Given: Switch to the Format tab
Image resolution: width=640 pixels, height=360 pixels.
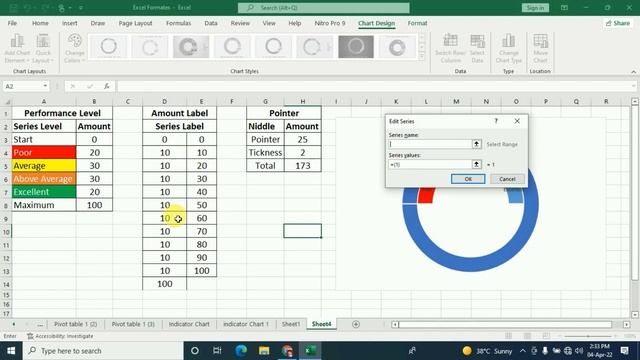Looking at the screenshot, I should point(417,23).
